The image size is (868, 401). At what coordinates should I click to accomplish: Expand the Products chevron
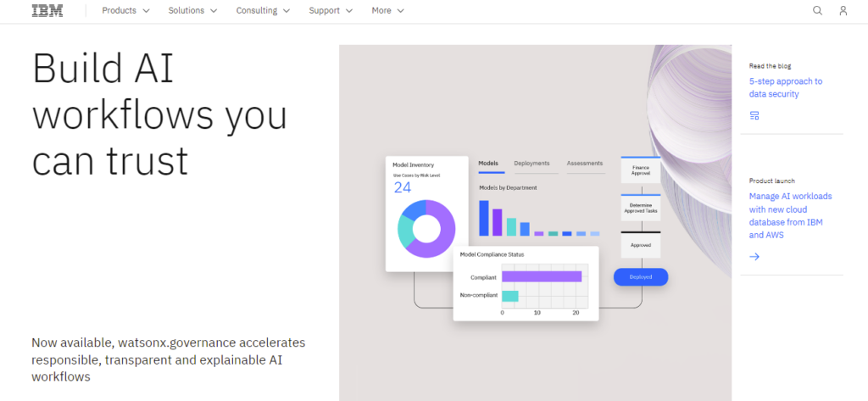point(146,11)
